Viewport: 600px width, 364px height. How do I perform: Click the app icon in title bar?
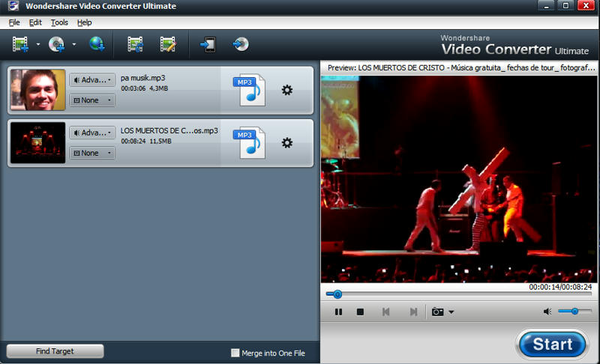(x=13, y=6)
